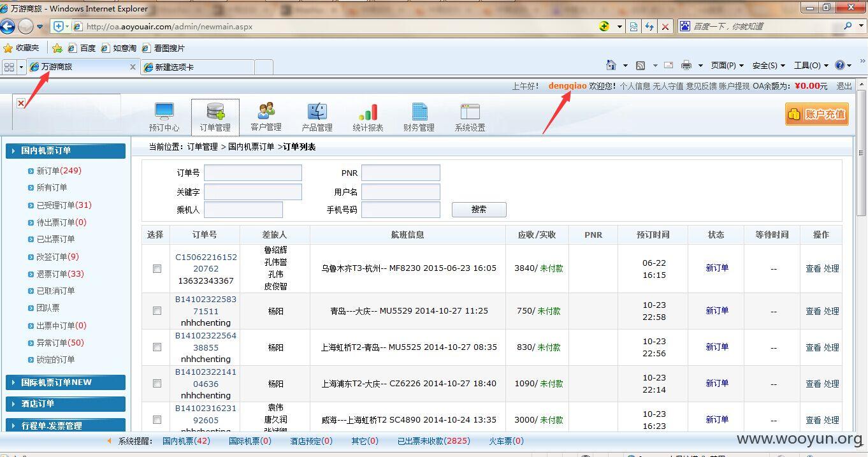The image size is (868, 457).
Task: Open the 产品管理 product management icon
Action: [x=317, y=117]
